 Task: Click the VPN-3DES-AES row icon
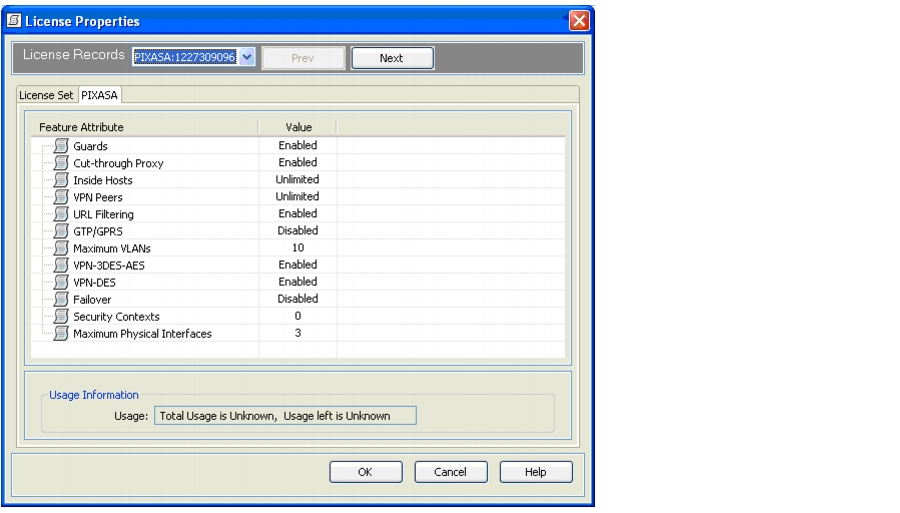(61, 265)
